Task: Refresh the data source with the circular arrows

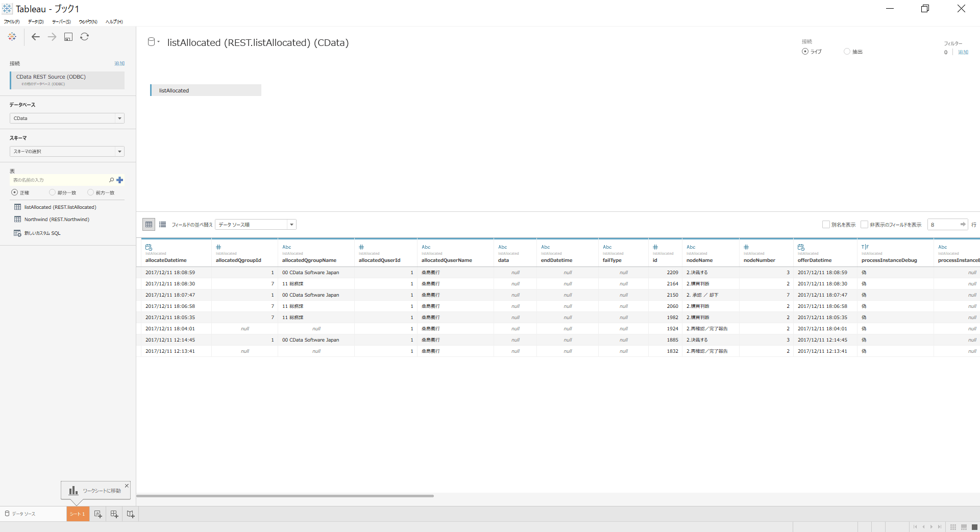Action: coord(85,37)
